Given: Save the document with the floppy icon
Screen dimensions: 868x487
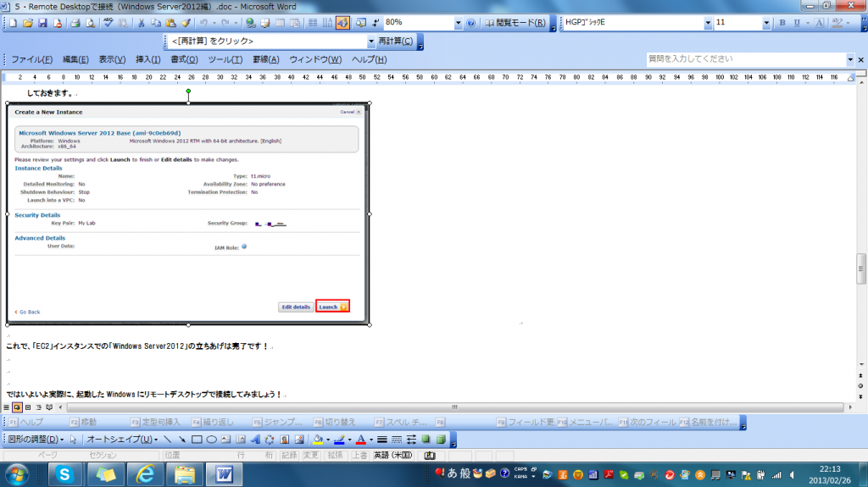Looking at the screenshot, I should point(42,23).
